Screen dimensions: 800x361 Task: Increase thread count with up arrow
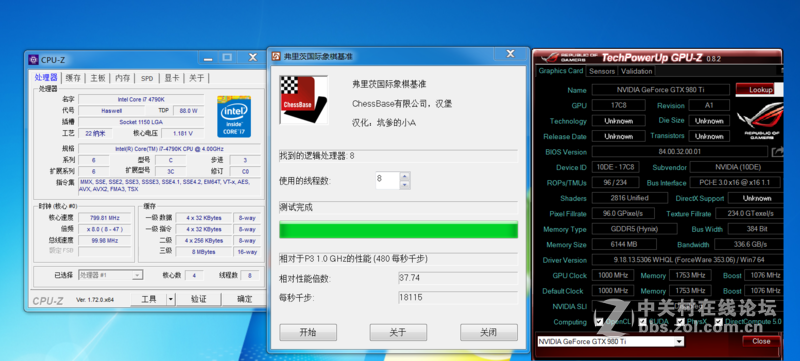[405, 176]
